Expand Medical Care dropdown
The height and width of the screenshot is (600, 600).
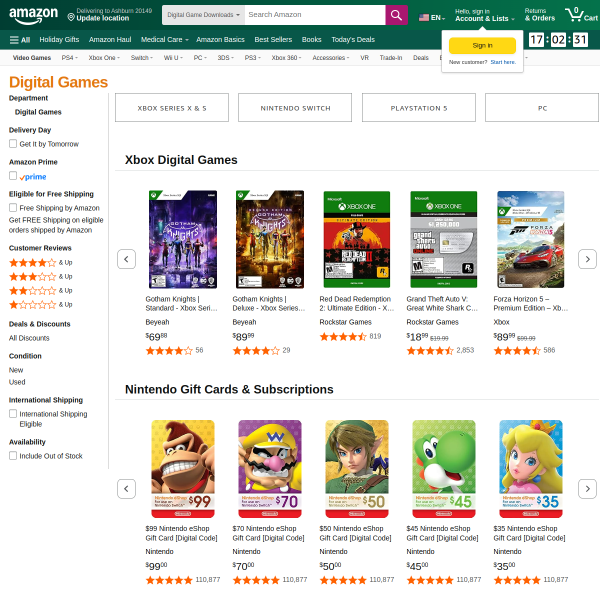tap(165, 40)
